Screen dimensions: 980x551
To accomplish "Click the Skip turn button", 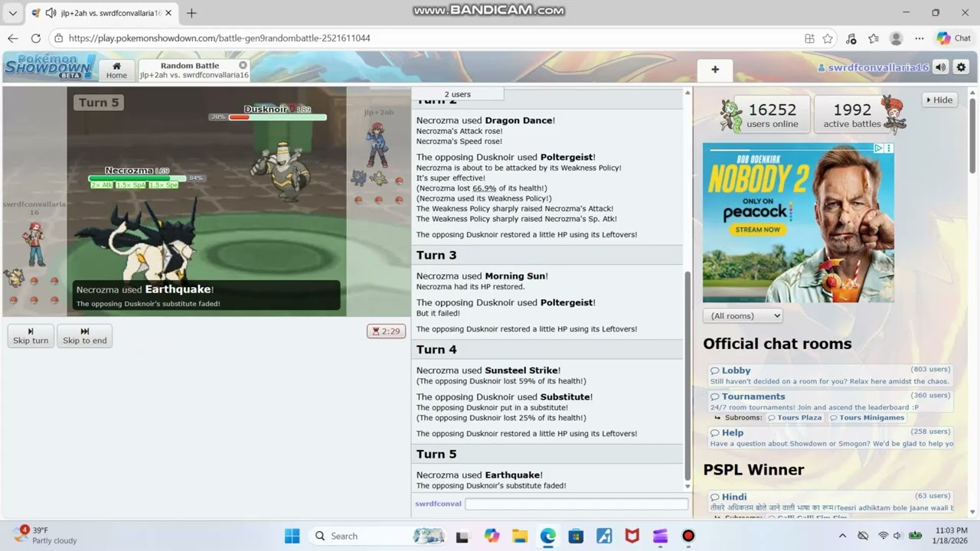I will coord(31,336).
